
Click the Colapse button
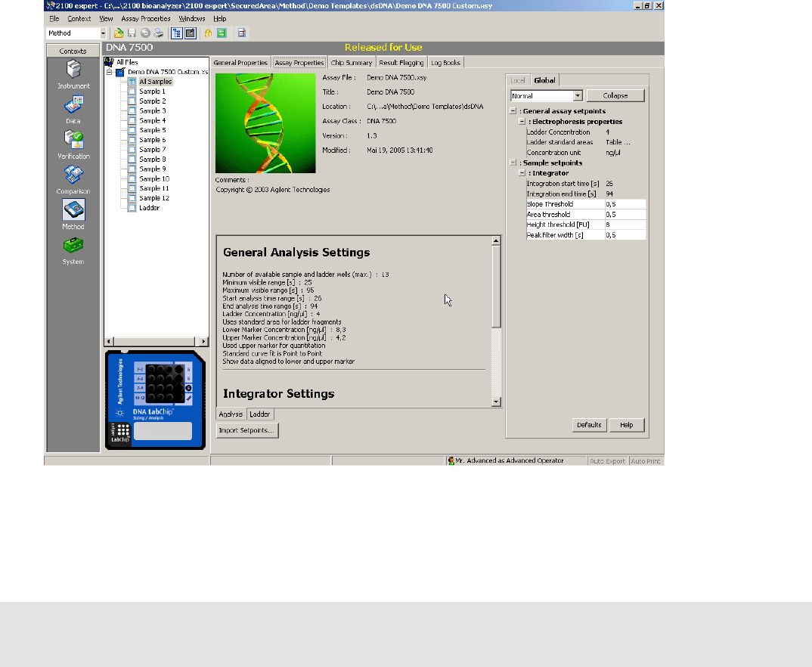tap(615, 96)
